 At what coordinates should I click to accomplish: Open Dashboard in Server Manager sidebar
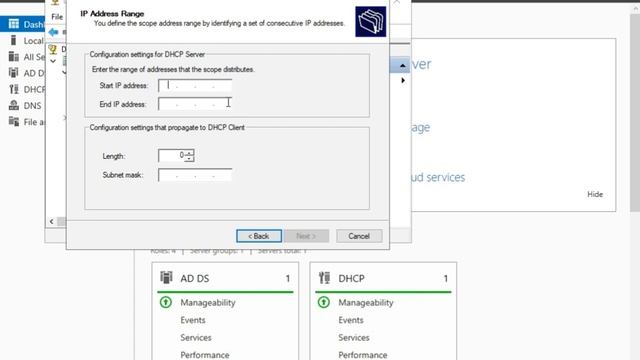point(22,24)
